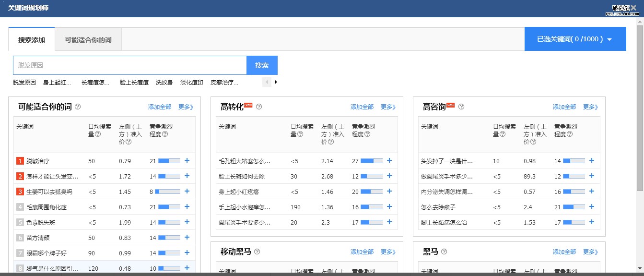This screenshot has height=276, width=644.
Task: Click plus icon next to 毛孔粗大堵塞怎么
Action: tap(389, 161)
